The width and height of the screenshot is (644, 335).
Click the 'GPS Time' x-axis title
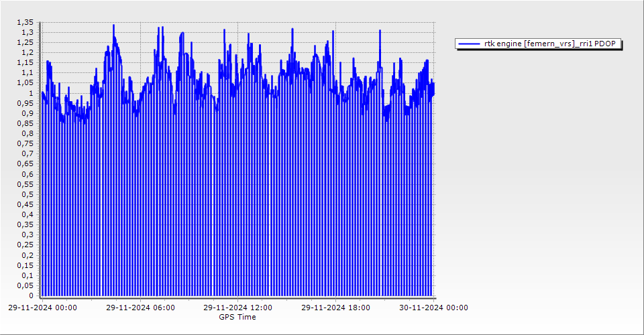click(237, 317)
